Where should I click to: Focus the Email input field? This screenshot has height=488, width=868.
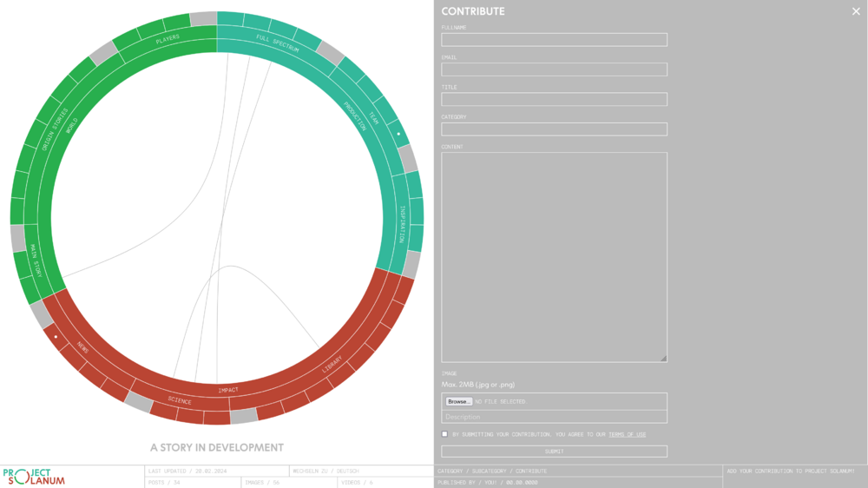click(554, 69)
